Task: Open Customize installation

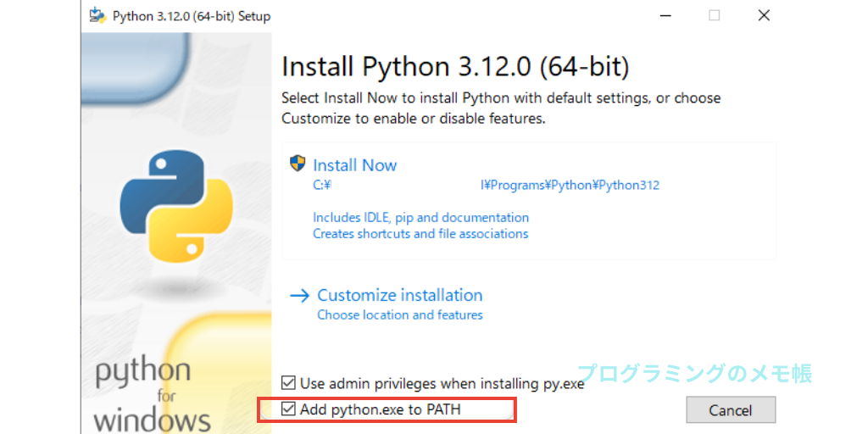Action: (x=400, y=294)
